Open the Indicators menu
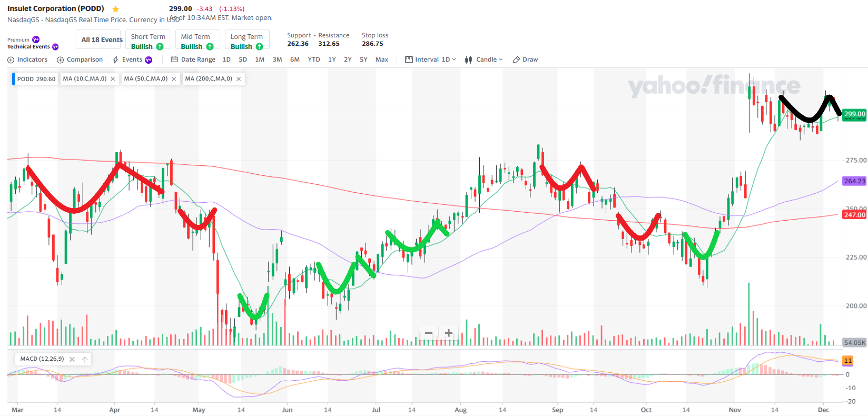Image resolution: width=868 pixels, height=416 pixels. pos(27,60)
